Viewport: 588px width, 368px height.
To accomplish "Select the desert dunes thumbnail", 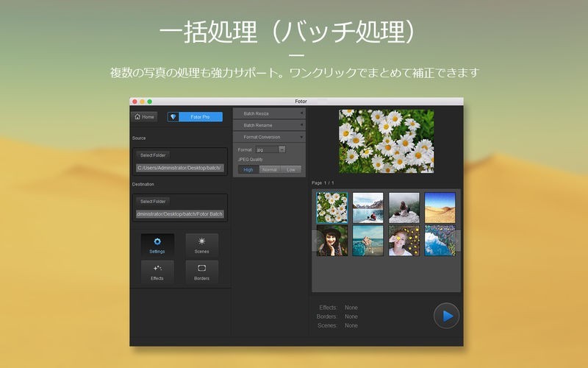I will tap(440, 207).
